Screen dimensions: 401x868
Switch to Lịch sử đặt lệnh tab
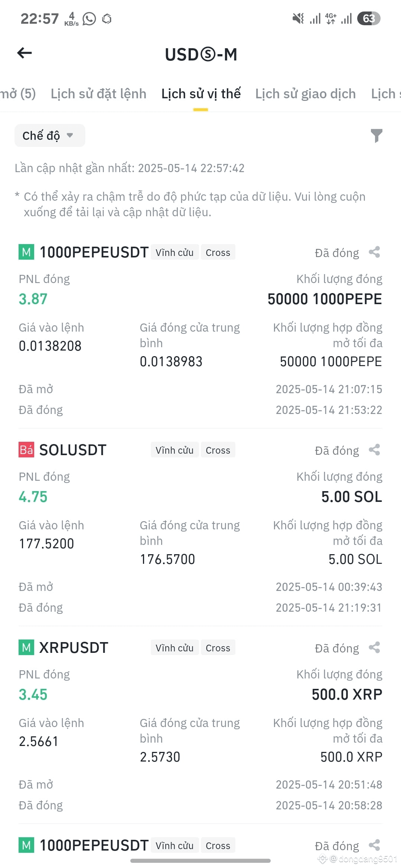click(x=98, y=94)
